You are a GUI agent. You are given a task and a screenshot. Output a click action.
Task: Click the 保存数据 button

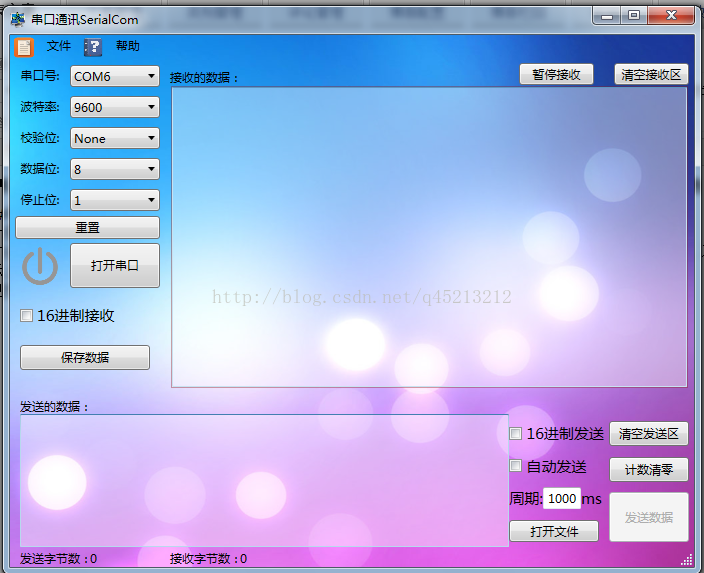(85, 357)
